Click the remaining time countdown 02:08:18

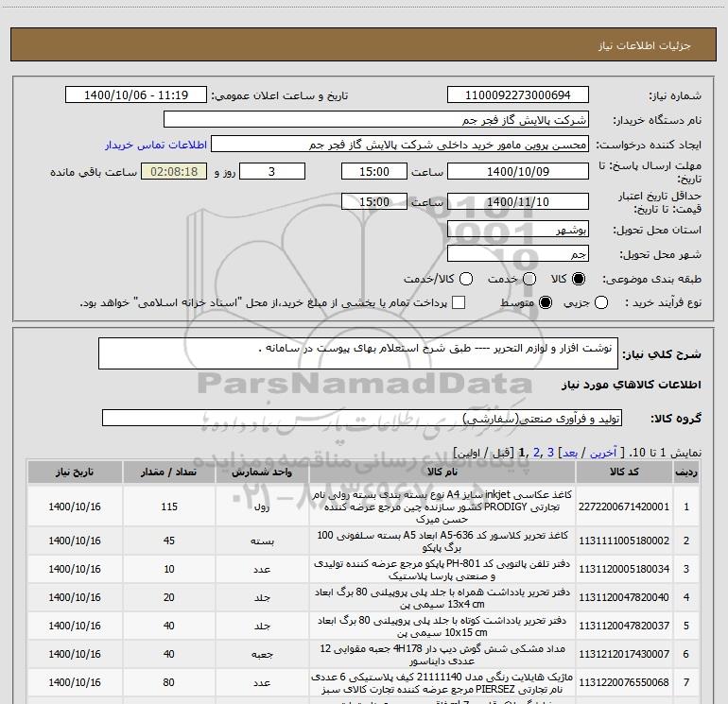(174, 171)
